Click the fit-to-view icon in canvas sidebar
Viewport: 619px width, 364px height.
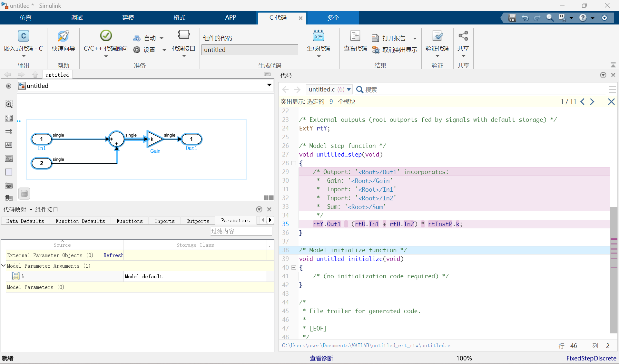[9, 118]
